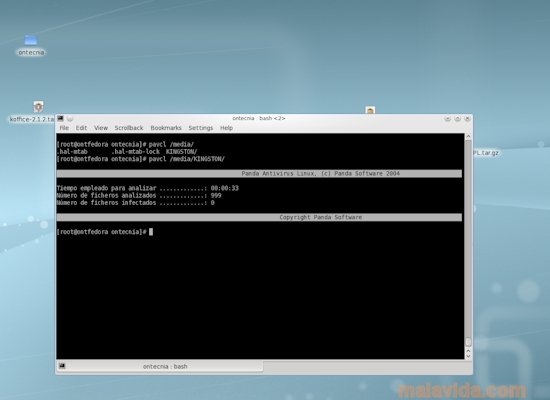Click the on-all-desktops pin button in titlebar

[x=70, y=119]
